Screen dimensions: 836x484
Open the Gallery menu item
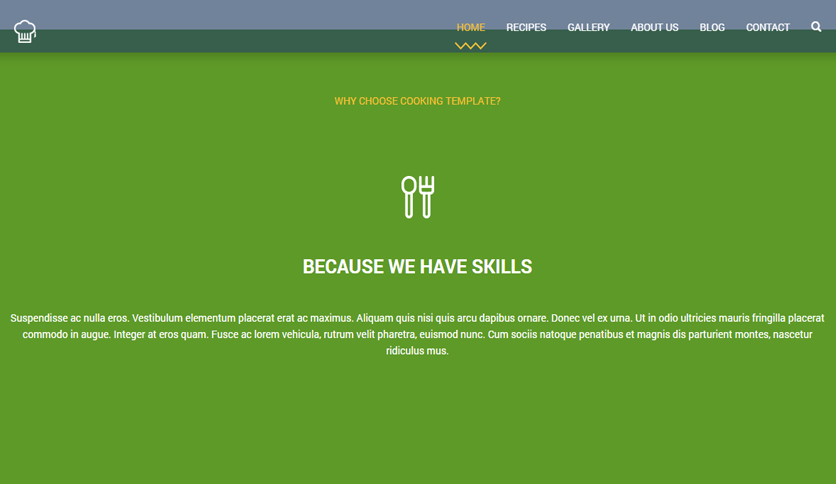point(589,27)
